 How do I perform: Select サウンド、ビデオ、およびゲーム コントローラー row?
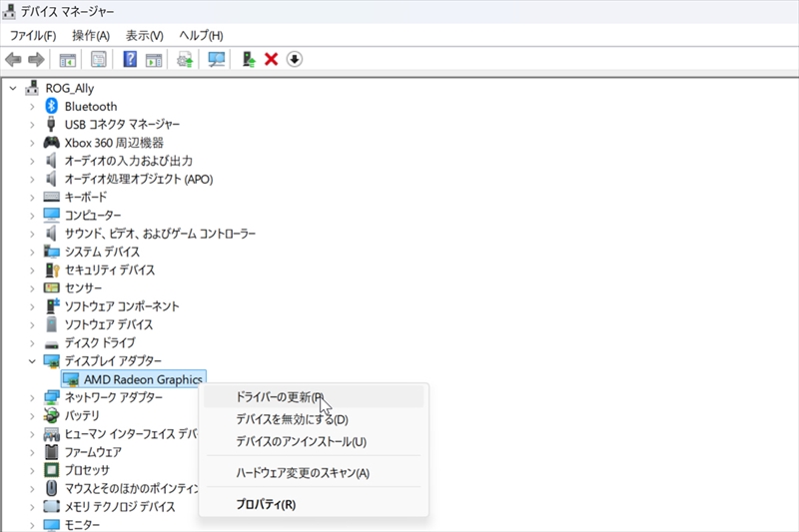tap(160, 234)
